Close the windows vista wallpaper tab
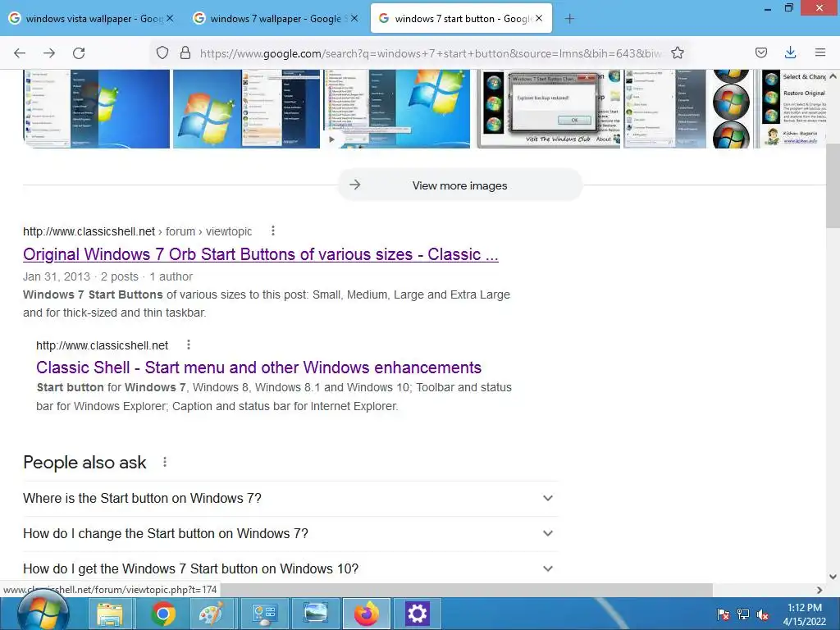This screenshot has height=630, width=840. click(x=170, y=18)
